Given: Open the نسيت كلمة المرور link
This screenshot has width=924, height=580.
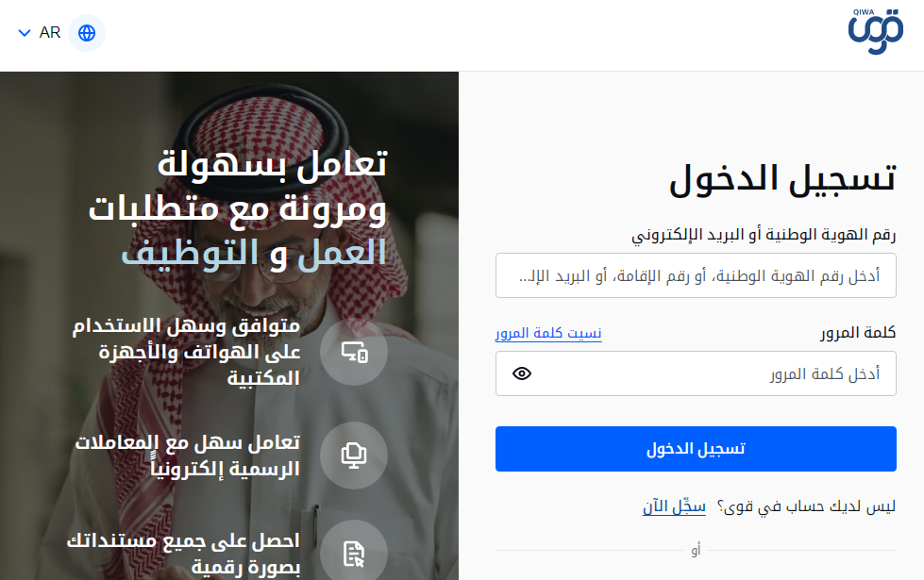Looking at the screenshot, I should tap(548, 333).
